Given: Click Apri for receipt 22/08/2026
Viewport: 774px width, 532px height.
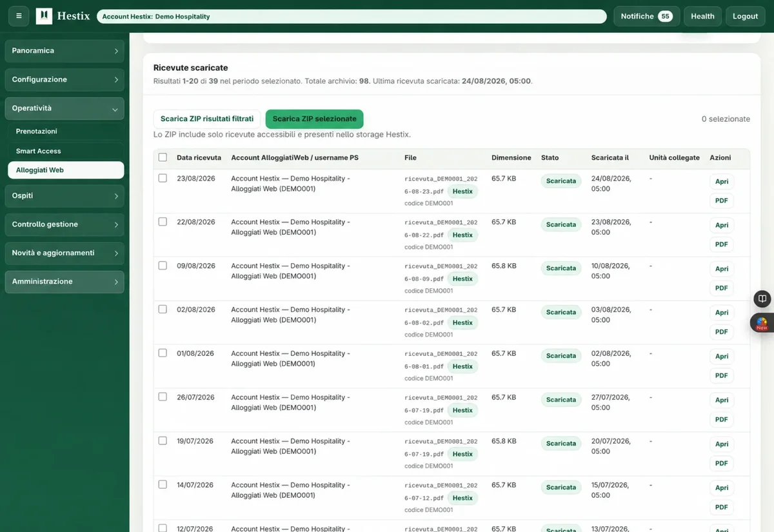Looking at the screenshot, I should [722, 226].
